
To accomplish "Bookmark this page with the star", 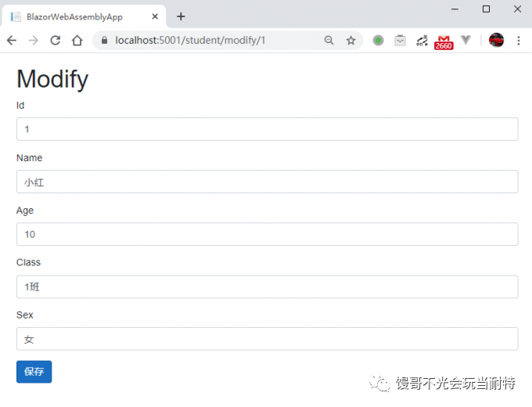I will [350, 41].
